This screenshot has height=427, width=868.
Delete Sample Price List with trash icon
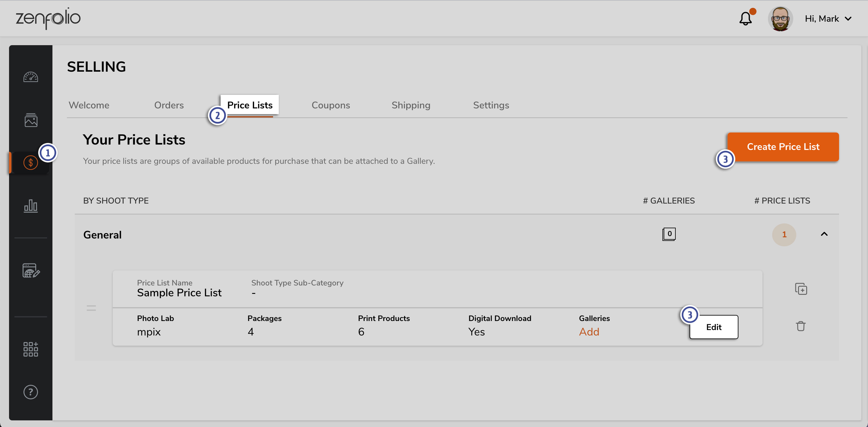(800, 326)
